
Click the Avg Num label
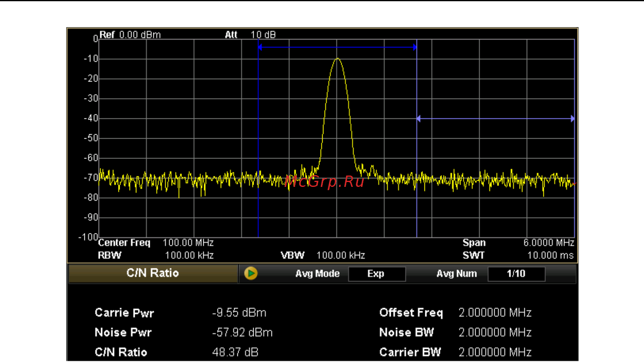click(x=457, y=274)
